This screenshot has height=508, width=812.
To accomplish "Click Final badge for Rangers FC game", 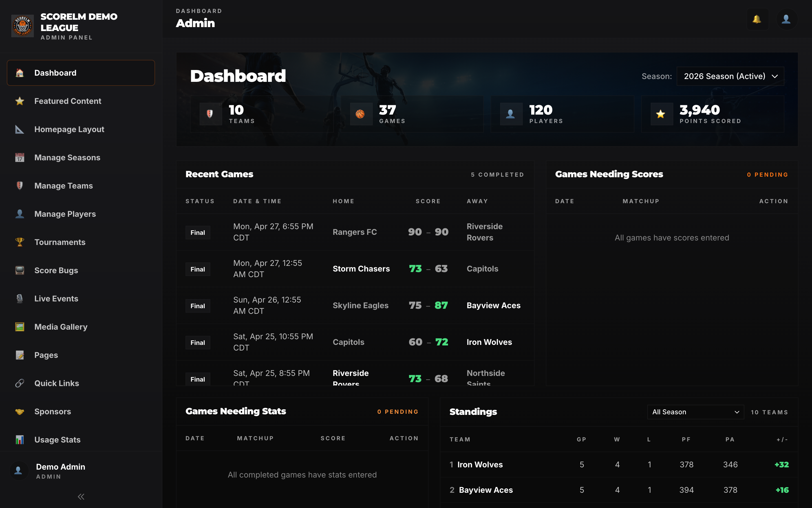I will (198, 233).
